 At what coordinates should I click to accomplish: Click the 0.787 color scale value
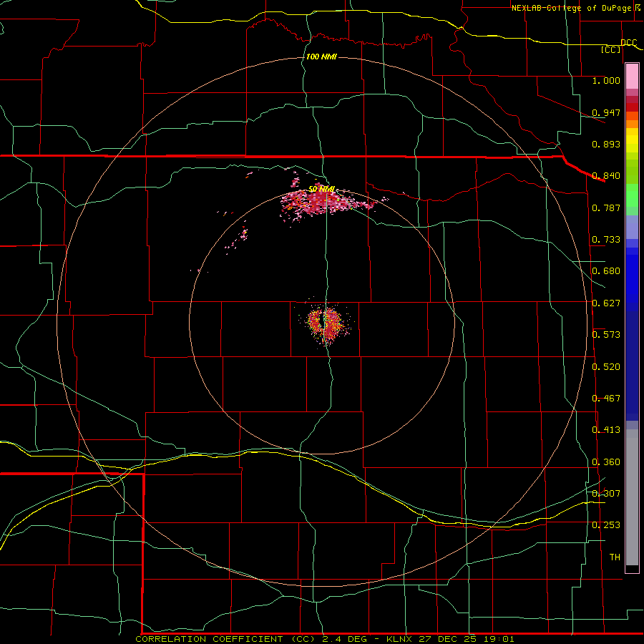(606, 208)
